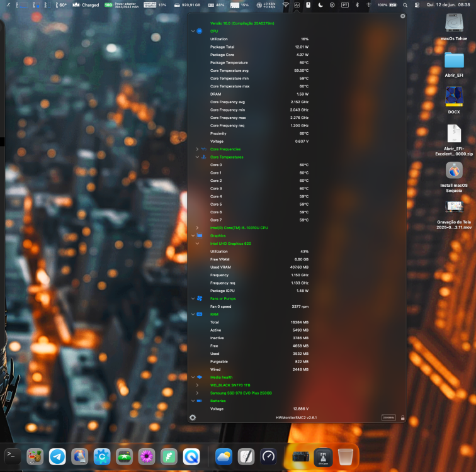
Task: Expand the Core Frequencies group
Action: point(197,149)
